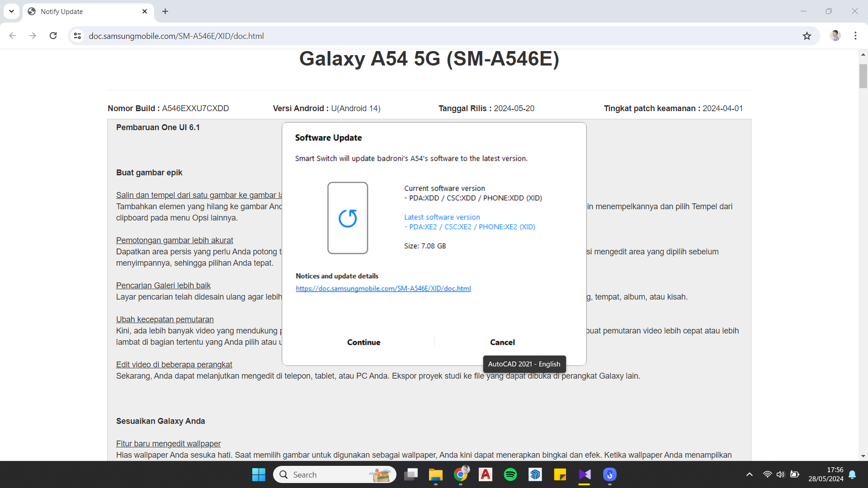Image resolution: width=868 pixels, height=488 pixels.
Task: Reload the current page
Action: pos(53,36)
